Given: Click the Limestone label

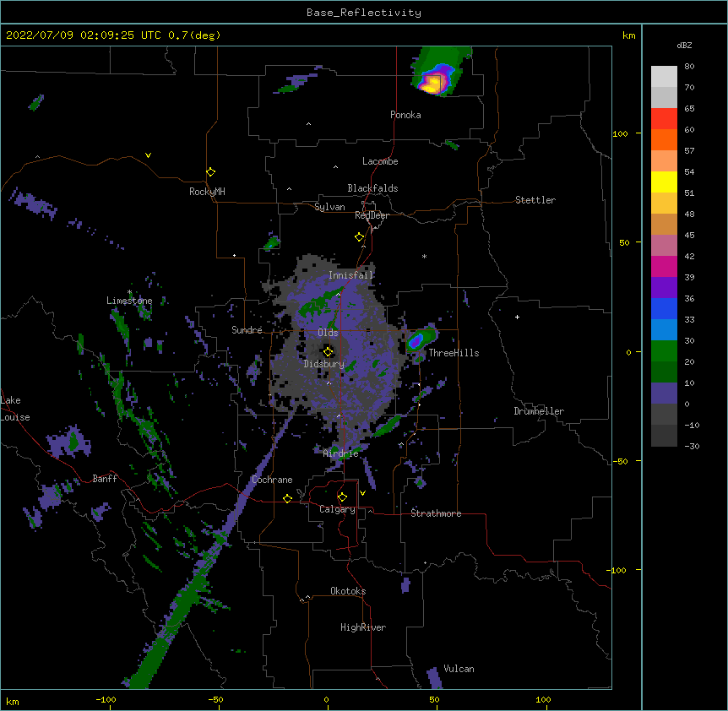Looking at the screenshot, I should pyautogui.click(x=129, y=301).
